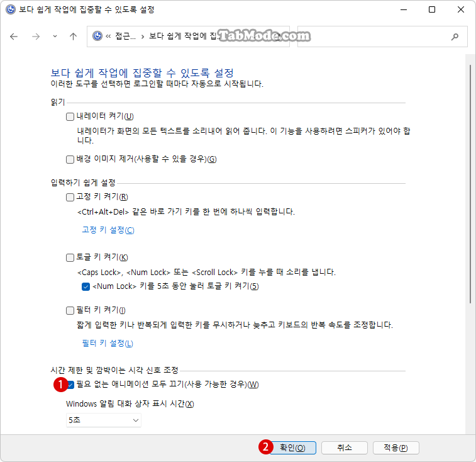This screenshot has height=462, width=476.
Task: Go forward with the right arrow
Action: coord(36,37)
